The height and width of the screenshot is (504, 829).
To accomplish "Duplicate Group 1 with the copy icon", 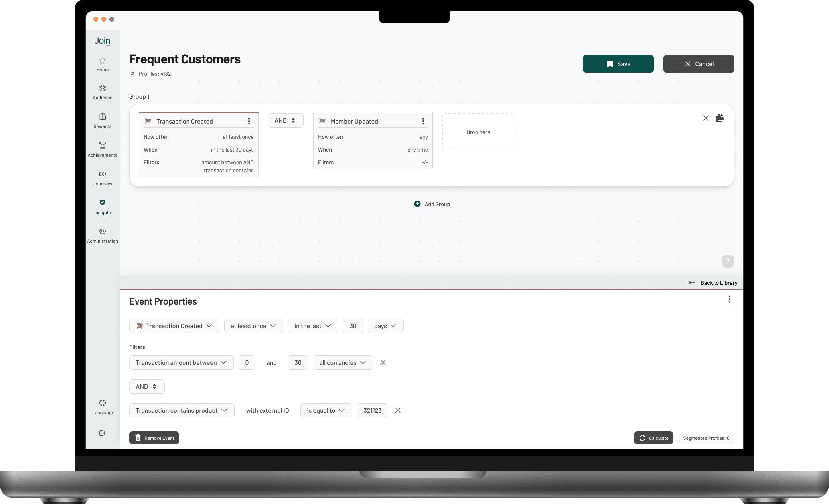I will tap(720, 118).
